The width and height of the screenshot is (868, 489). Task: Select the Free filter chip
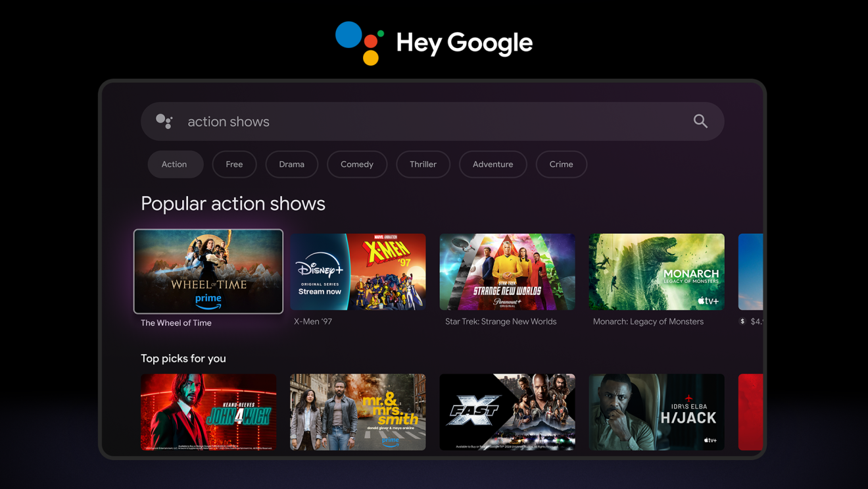pyautogui.click(x=234, y=165)
